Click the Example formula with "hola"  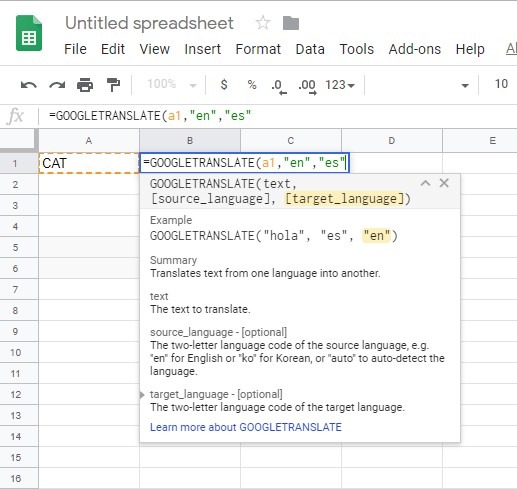[x=274, y=235]
